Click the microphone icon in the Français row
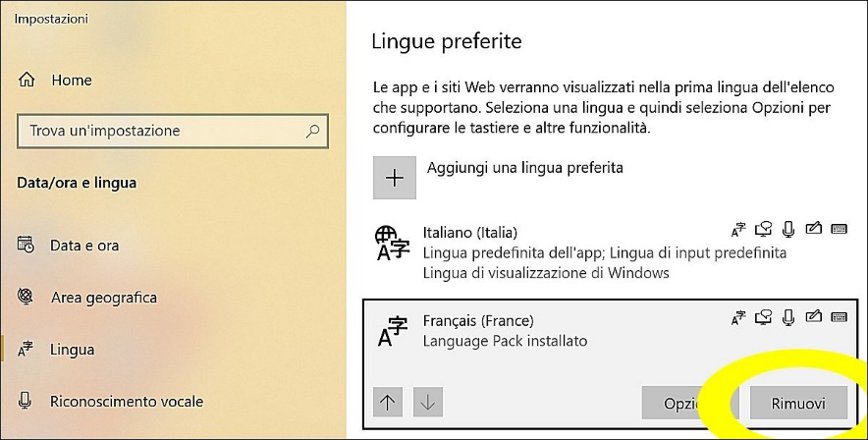Image resolution: width=868 pixels, height=440 pixels. [x=787, y=316]
